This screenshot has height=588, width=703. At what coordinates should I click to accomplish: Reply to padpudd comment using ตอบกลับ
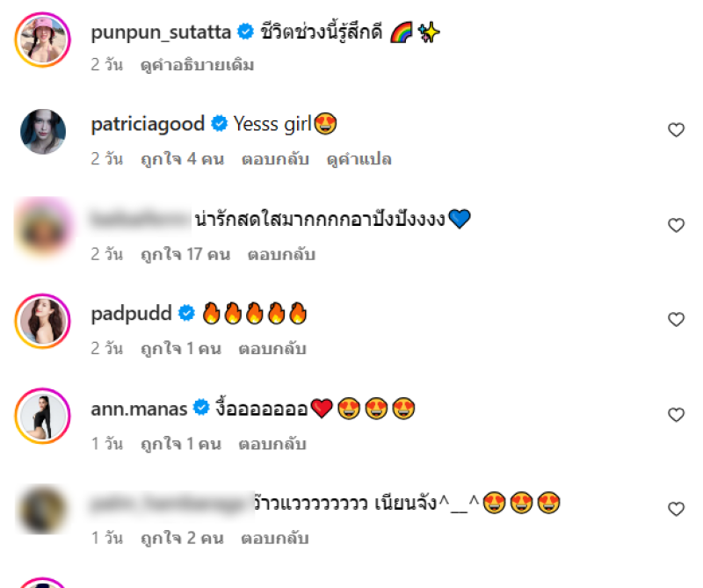pos(272,349)
